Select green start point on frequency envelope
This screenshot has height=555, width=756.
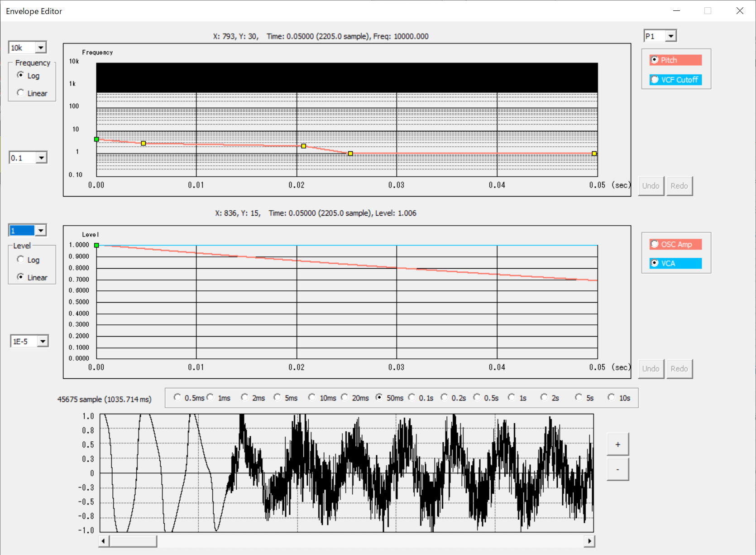(96, 139)
